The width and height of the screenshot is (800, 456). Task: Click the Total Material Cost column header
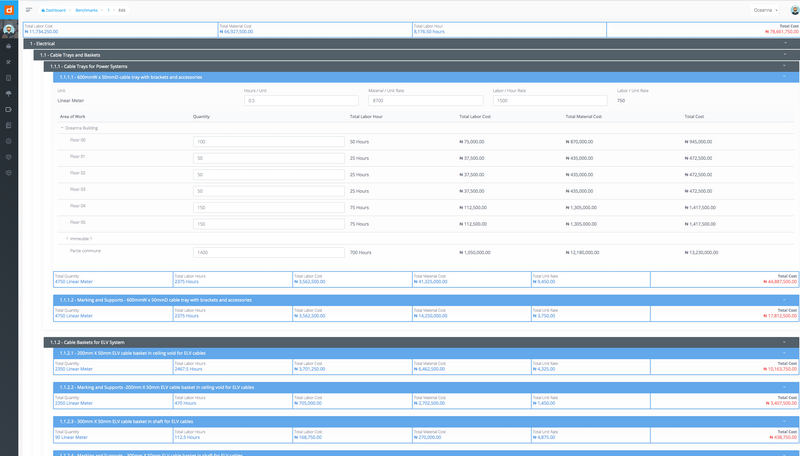point(583,117)
